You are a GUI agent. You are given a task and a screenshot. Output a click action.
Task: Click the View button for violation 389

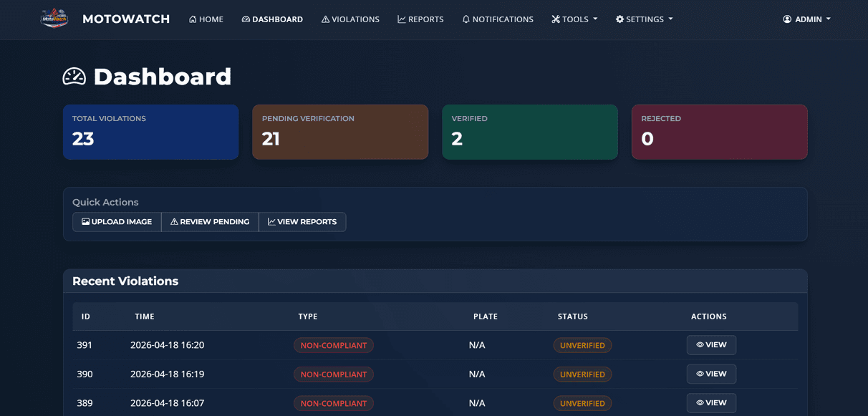[x=711, y=403]
